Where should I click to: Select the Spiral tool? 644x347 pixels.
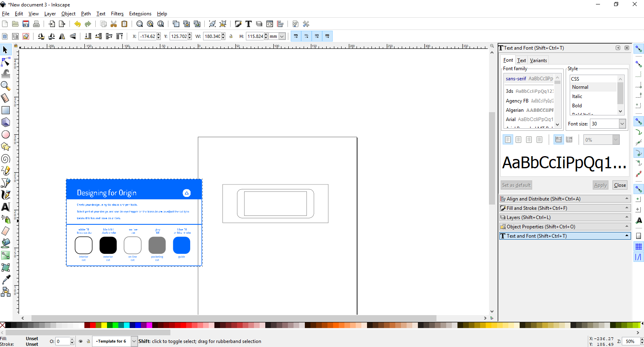pyautogui.click(x=5, y=159)
